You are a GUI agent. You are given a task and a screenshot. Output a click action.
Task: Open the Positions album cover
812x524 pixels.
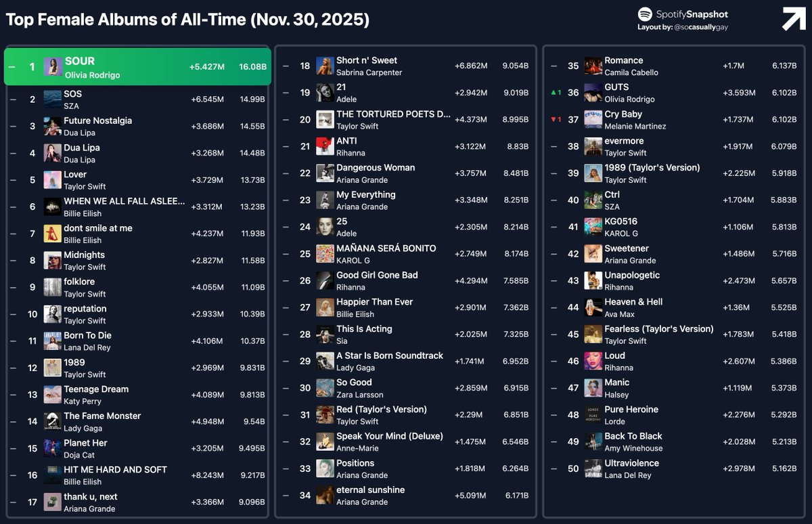(x=325, y=469)
